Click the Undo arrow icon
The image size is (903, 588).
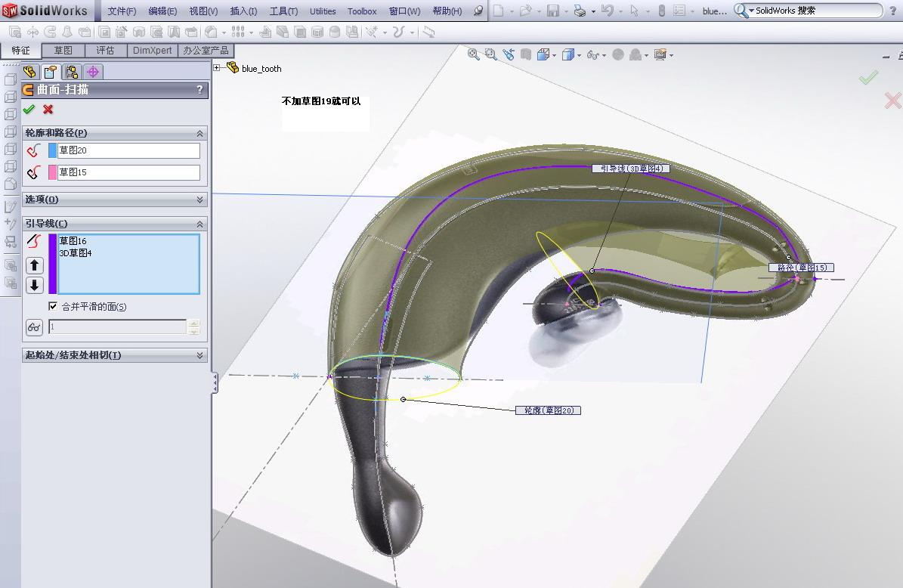[608, 11]
